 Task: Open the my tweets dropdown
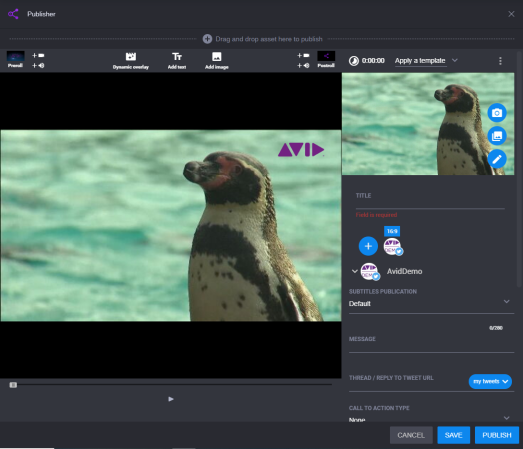point(490,381)
